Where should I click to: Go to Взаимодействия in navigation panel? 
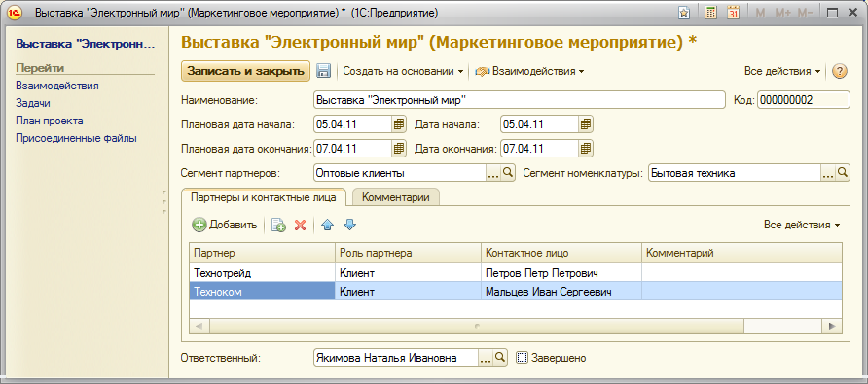click(x=57, y=86)
